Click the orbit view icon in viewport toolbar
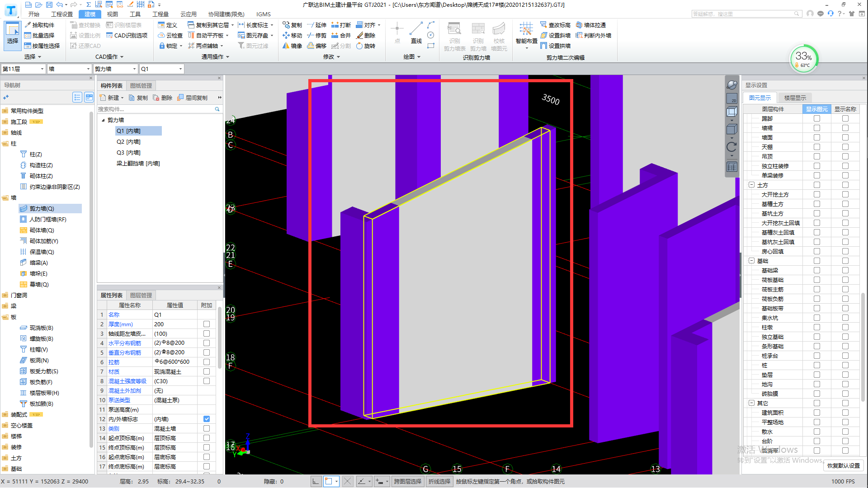The width and height of the screenshot is (868, 488). point(731,85)
